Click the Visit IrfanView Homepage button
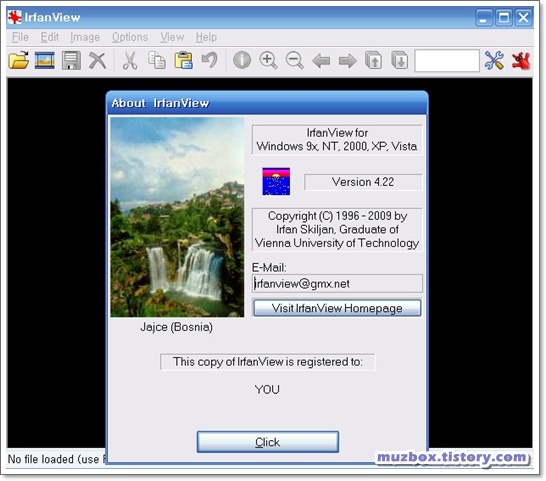 click(x=337, y=308)
